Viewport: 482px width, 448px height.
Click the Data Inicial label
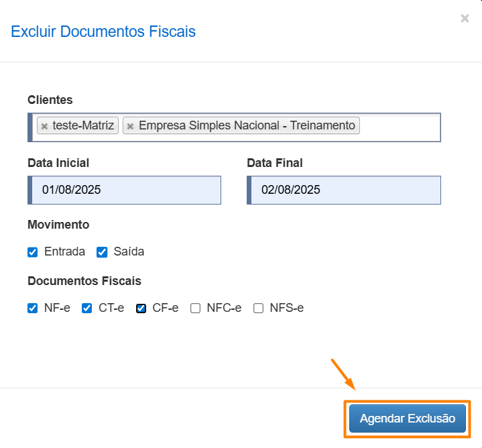(x=58, y=163)
